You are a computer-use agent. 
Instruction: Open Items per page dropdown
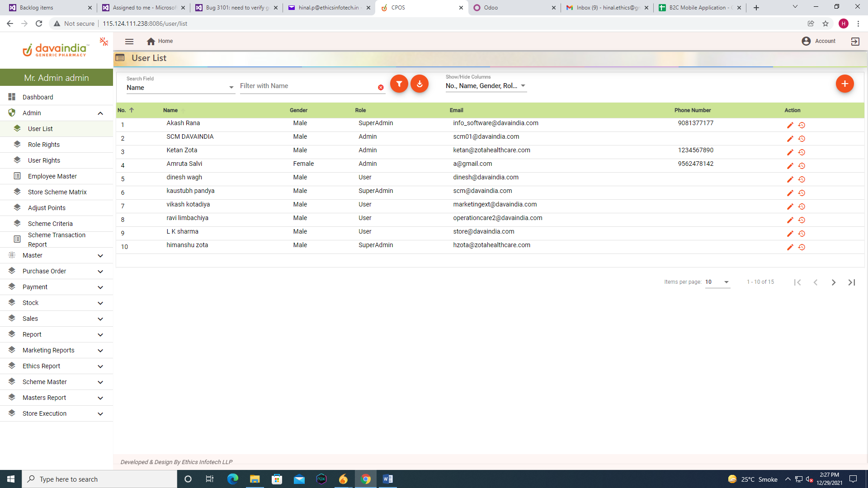coord(717,282)
